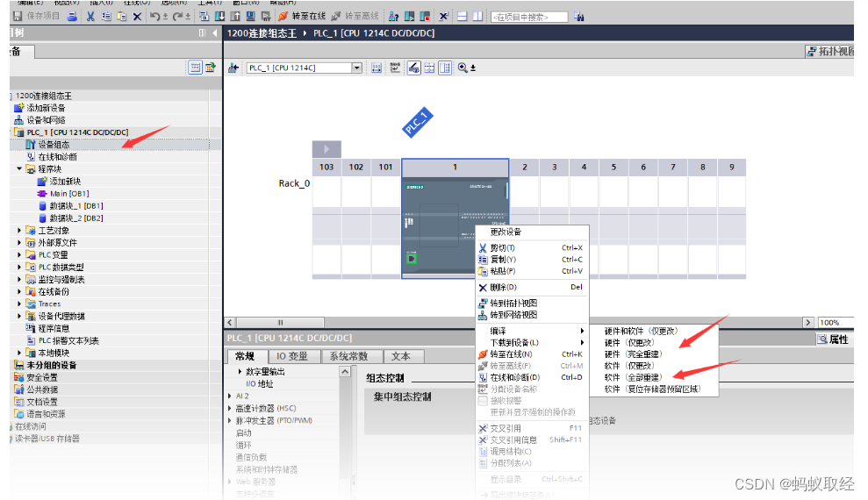Click the horizontal split editor icon

(463, 17)
